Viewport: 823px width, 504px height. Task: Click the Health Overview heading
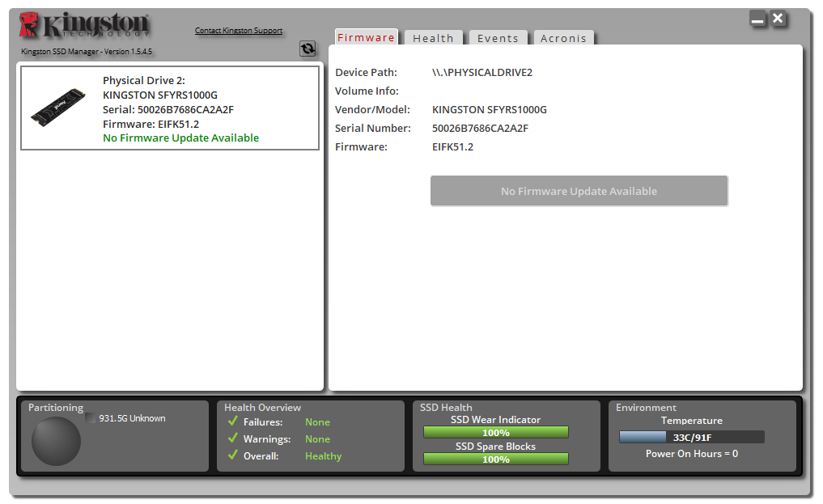(262, 408)
